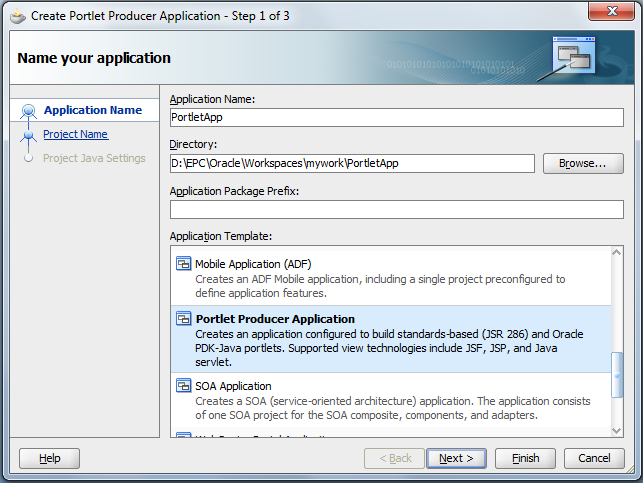Viewport: 643px width, 483px height.
Task: Click Finish to create the application
Action: (x=525, y=458)
